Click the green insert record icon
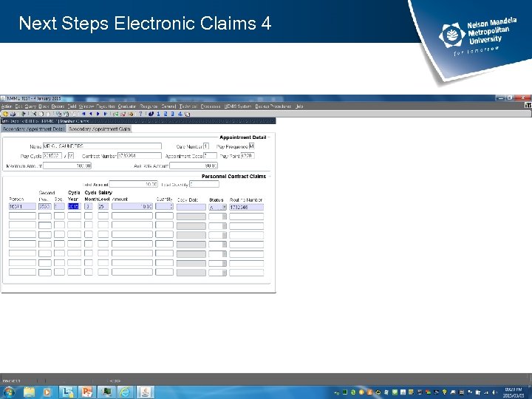This screenshot has width=532, height=399. (115, 114)
